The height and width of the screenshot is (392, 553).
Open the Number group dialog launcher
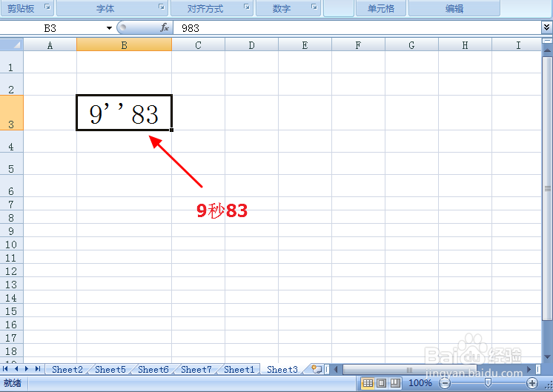coord(314,7)
